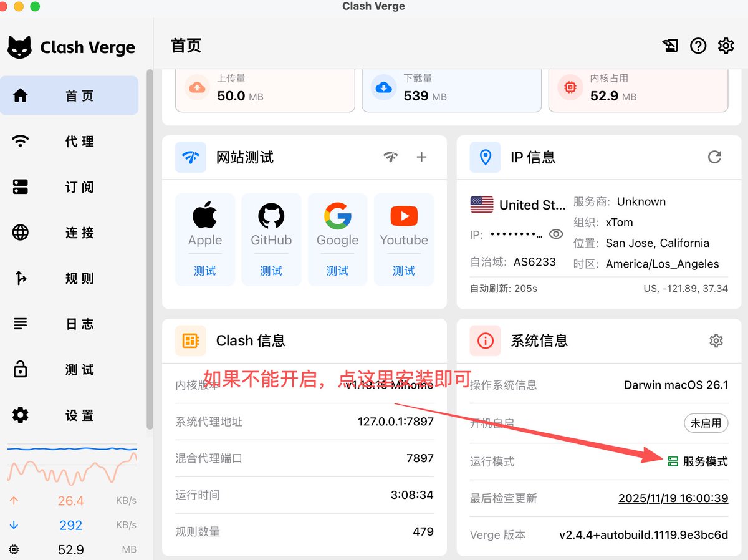Click the server icon beside 订阅

(21, 187)
